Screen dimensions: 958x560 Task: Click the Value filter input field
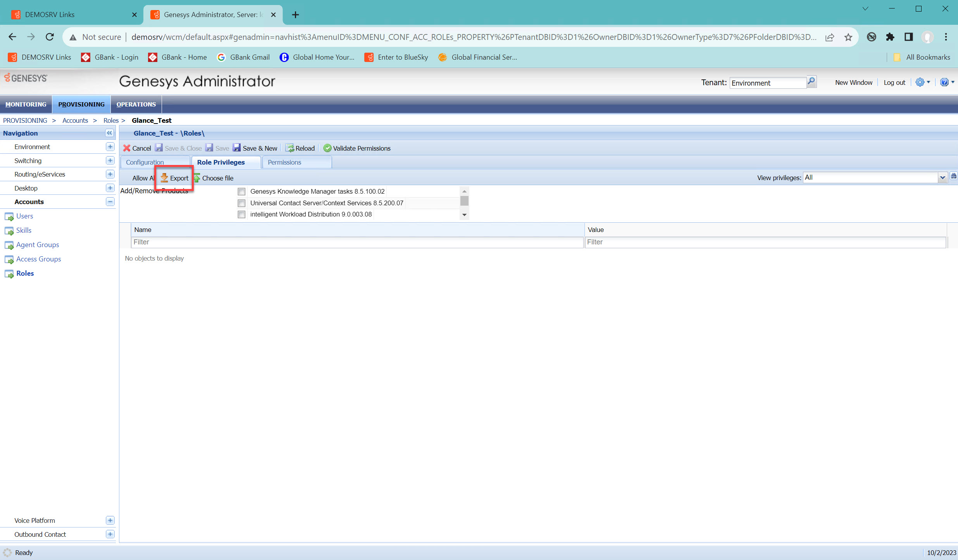765,242
